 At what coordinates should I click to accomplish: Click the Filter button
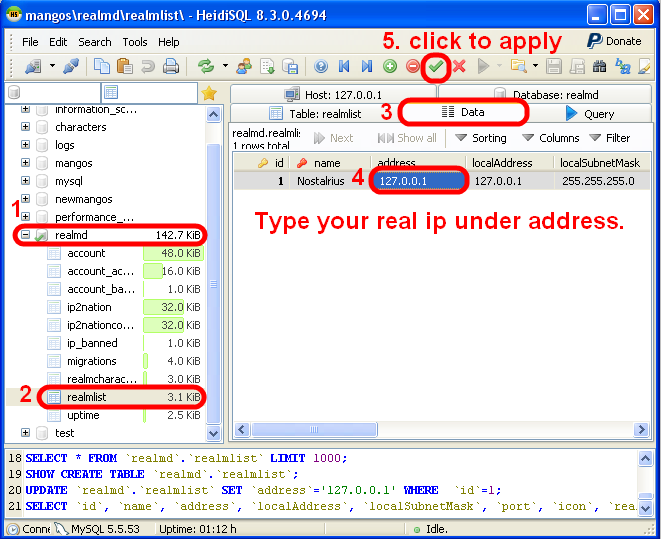610,138
